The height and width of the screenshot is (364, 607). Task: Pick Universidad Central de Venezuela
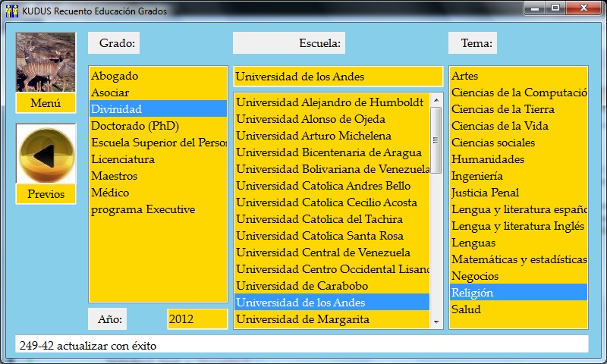pos(323,253)
